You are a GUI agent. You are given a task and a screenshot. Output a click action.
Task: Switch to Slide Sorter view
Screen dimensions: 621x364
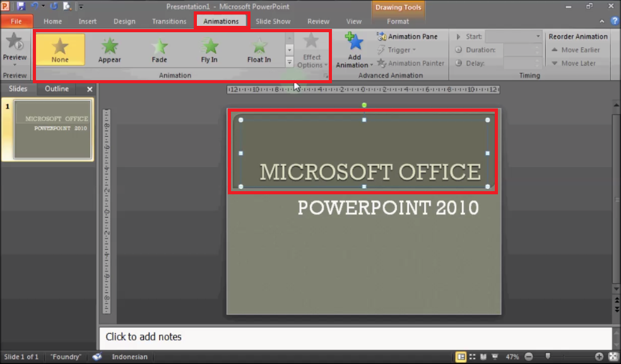(x=473, y=357)
